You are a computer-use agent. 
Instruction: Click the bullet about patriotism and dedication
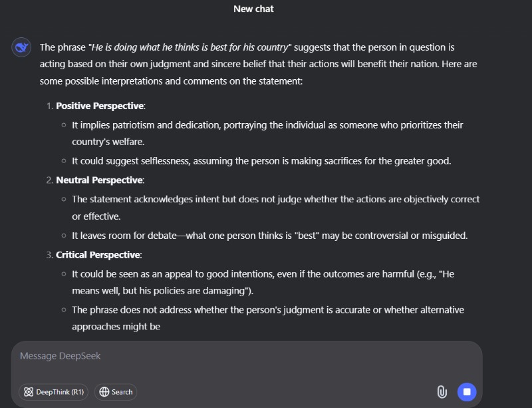(267, 133)
